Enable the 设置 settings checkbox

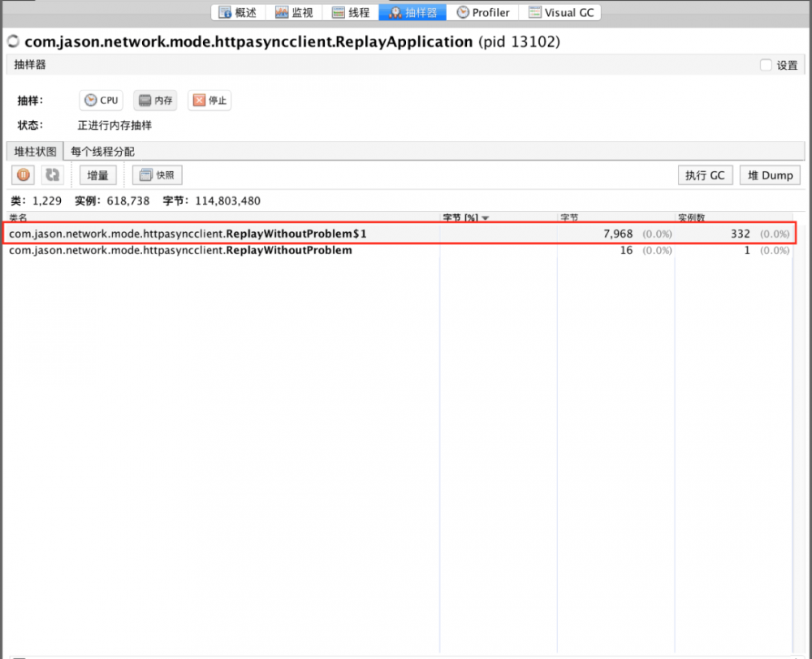click(766, 65)
